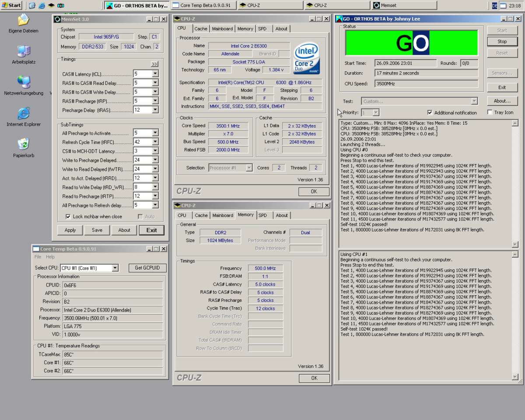Switch to the Core Temp Beta taskbar item
Screen dimensions: 525x420
pyautogui.click(x=203, y=5)
